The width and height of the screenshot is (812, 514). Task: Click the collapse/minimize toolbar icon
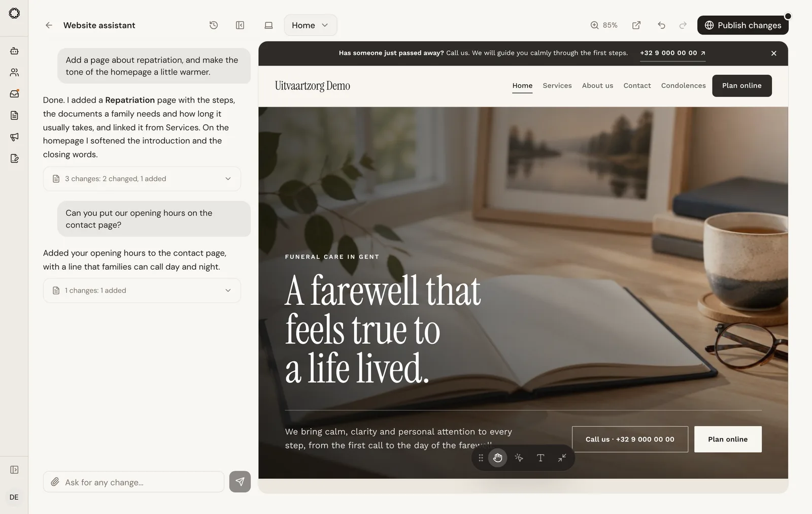pos(562,458)
